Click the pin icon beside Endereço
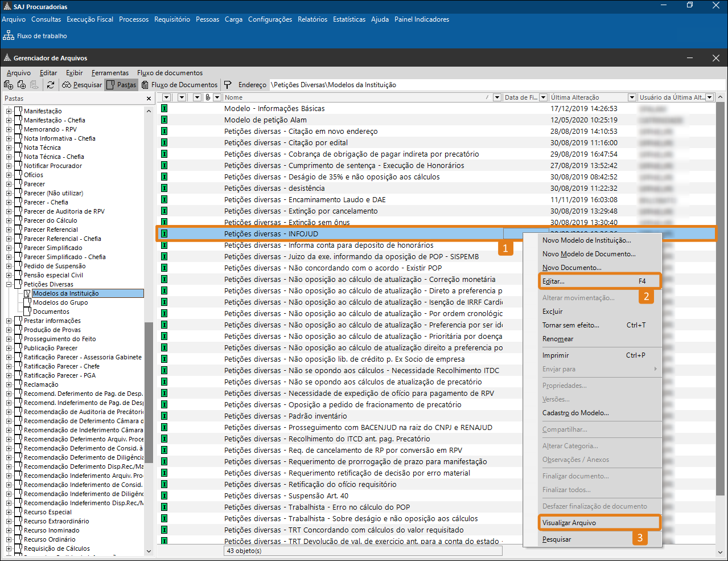This screenshot has width=728, height=561. pos(228,85)
